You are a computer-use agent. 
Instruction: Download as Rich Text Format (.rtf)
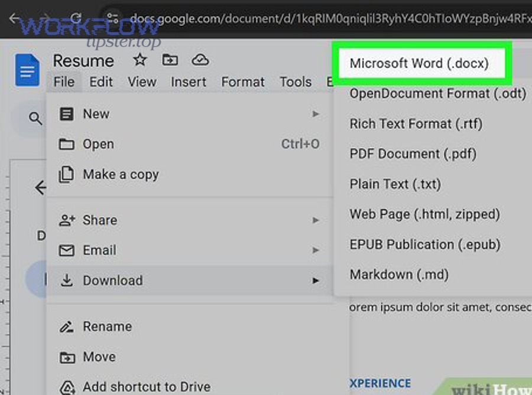(416, 123)
